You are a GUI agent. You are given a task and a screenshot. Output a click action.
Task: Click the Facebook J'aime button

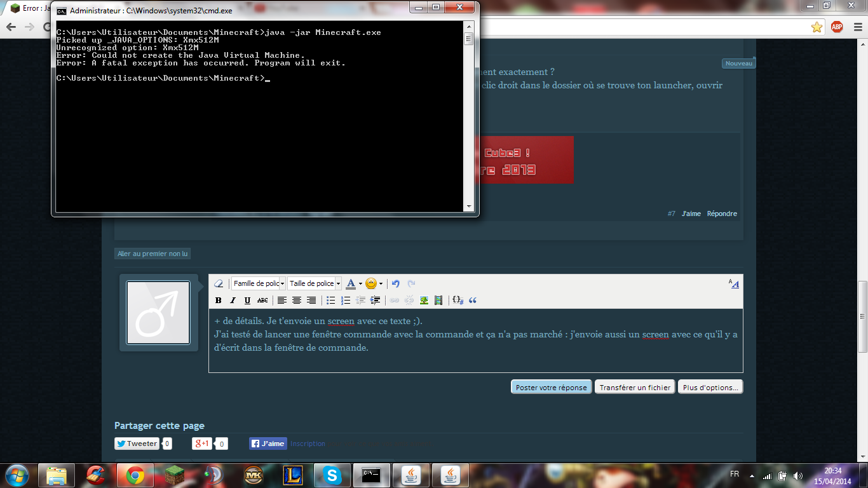click(268, 444)
